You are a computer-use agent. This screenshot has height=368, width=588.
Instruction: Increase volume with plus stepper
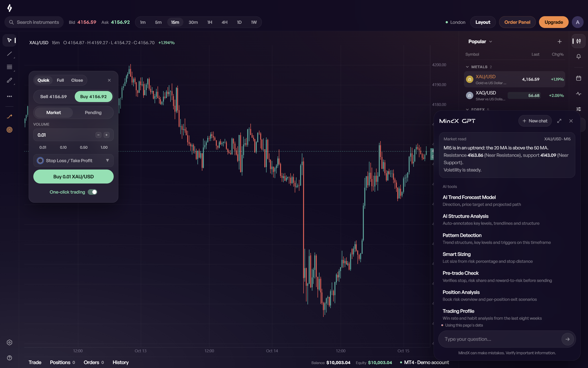(106, 135)
